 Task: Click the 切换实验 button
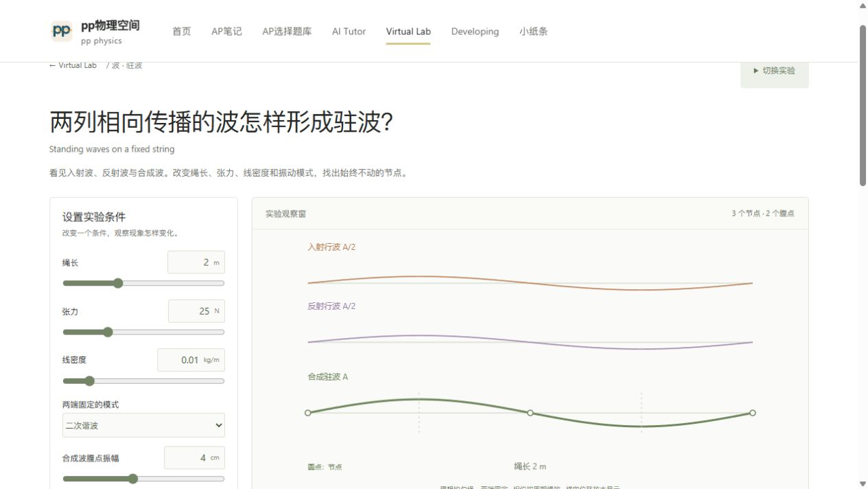pyautogui.click(x=775, y=71)
